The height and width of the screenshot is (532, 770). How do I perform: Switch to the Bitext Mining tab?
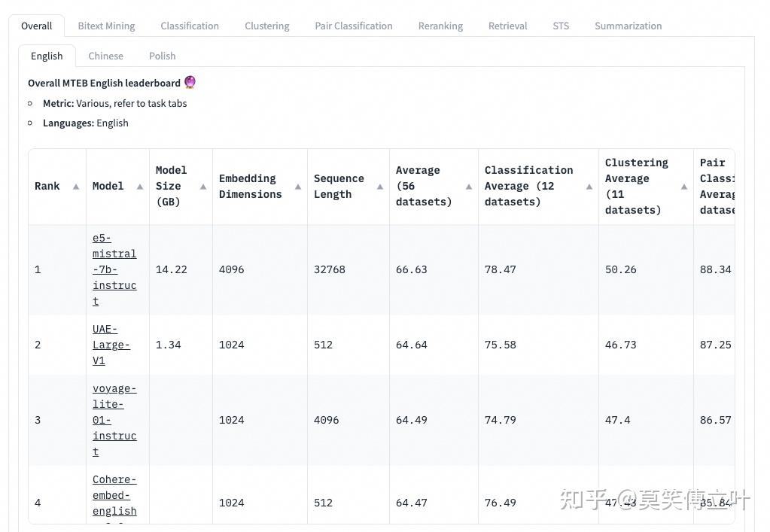pyautogui.click(x=106, y=26)
